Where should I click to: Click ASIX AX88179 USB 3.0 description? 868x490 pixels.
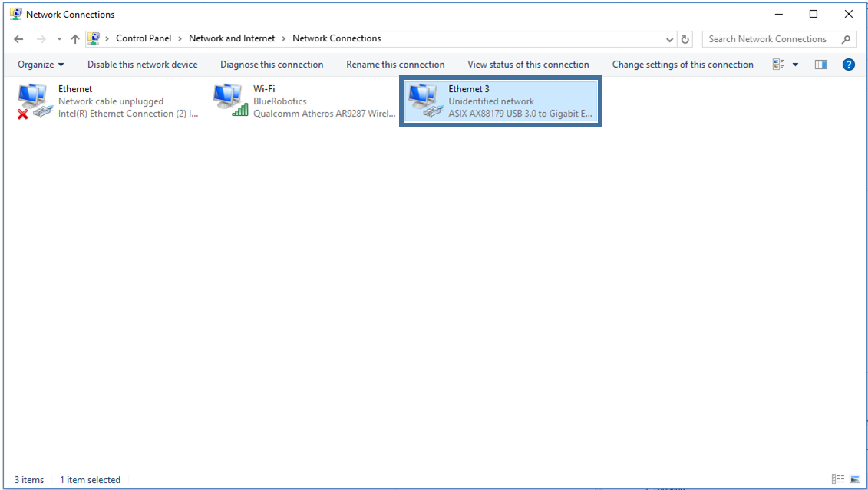520,114
